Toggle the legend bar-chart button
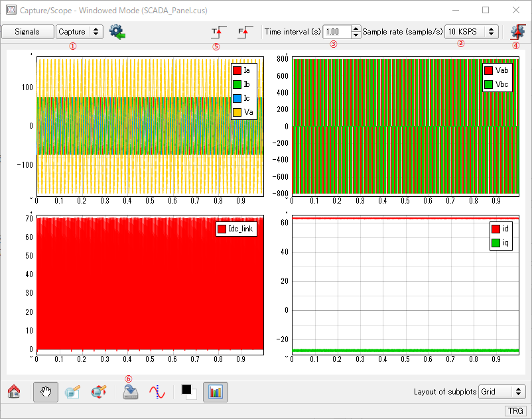Screen dimensions: 532x419 click(215, 392)
